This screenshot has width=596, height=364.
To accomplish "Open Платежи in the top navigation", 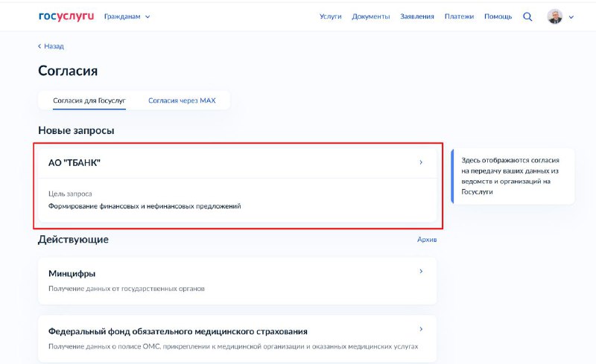I will (x=459, y=16).
